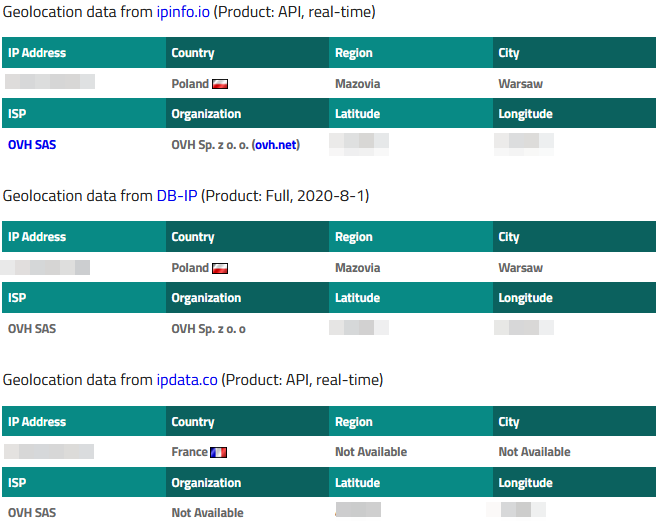Click Mazovia region cell in ipinfo.io table
The image size is (666, 530).
[357, 84]
